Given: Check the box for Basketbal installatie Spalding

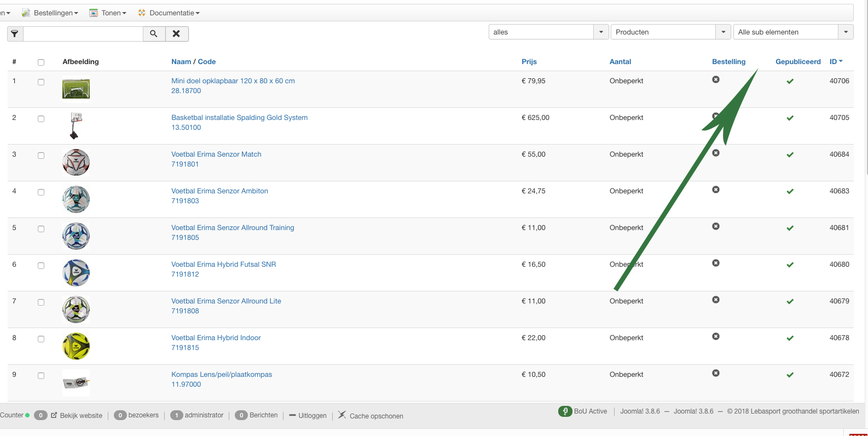Looking at the screenshot, I should click(41, 119).
